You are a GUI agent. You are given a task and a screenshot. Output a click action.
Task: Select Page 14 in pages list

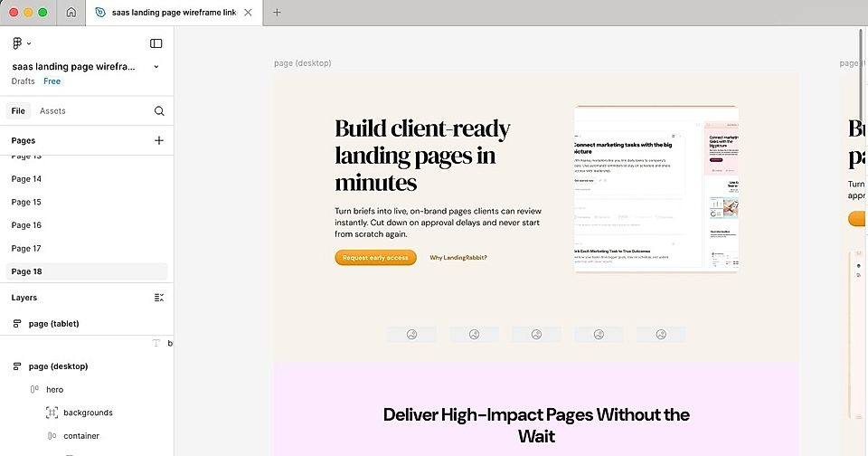26,179
